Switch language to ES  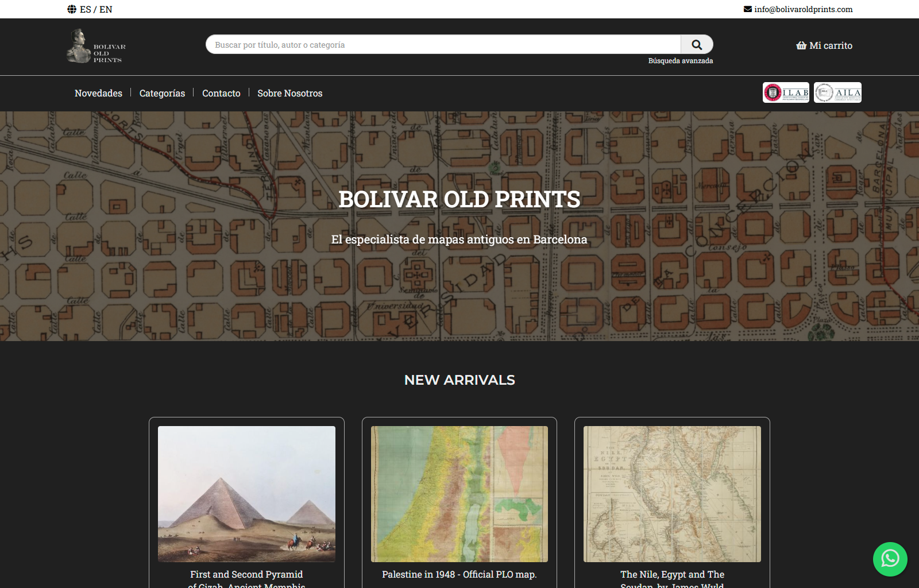tap(86, 9)
